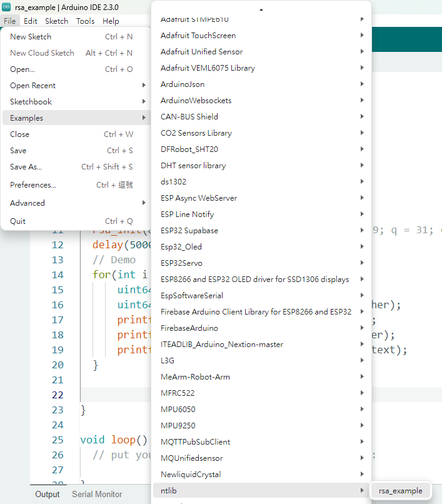Open Firebase Arduino Client Library examples
This screenshot has width=442, height=504.
coord(261,312)
